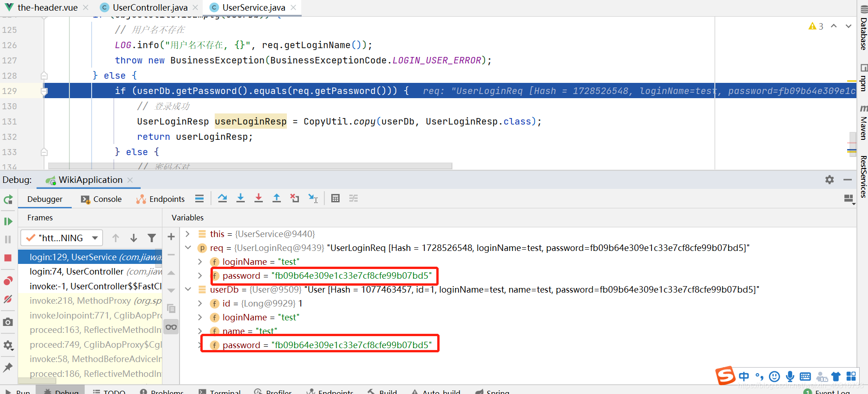Restore debugger layout icon
The height and width of the screenshot is (394, 868).
849,199
